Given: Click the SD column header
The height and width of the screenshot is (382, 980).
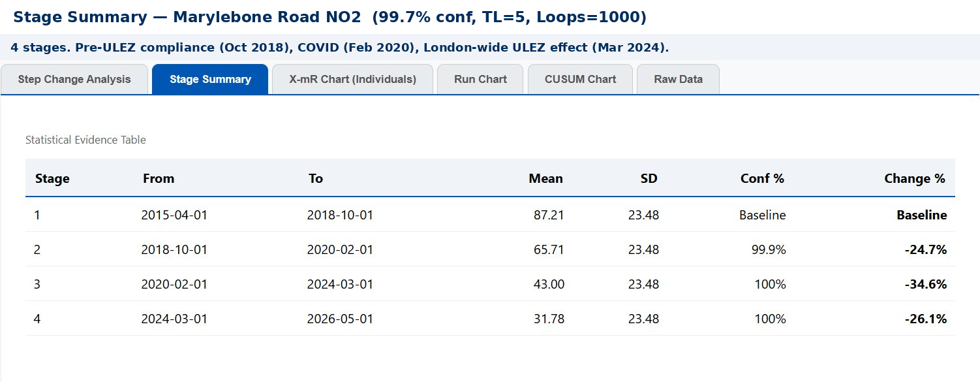Looking at the screenshot, I should [x=649, y=178].
